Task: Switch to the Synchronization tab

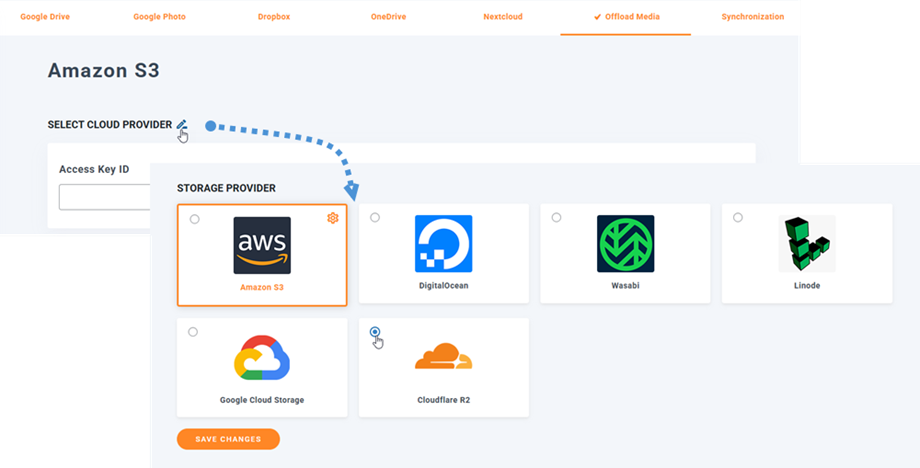Action: [x=753, y=17]
